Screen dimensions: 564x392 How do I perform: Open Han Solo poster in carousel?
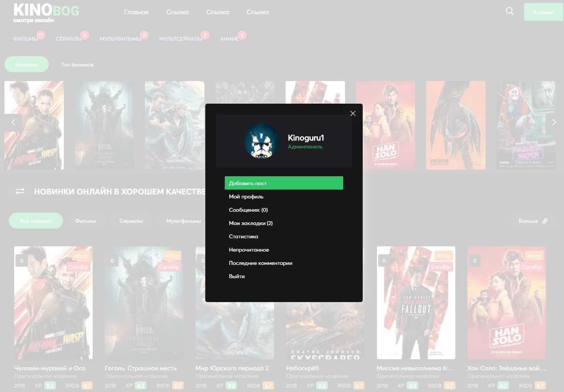point(385,125)
